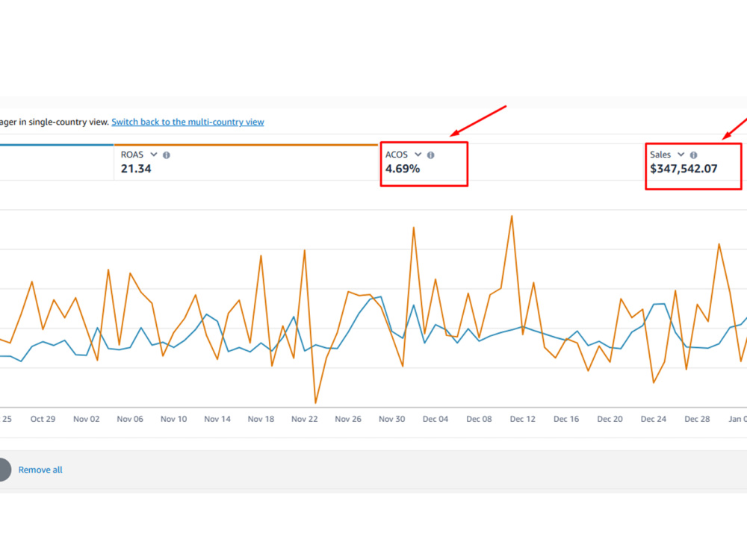Image resolution: width=747 pixels, height=560 pixels.
Task: Click the Nov 10 axis label
Action: coord(173,419)
